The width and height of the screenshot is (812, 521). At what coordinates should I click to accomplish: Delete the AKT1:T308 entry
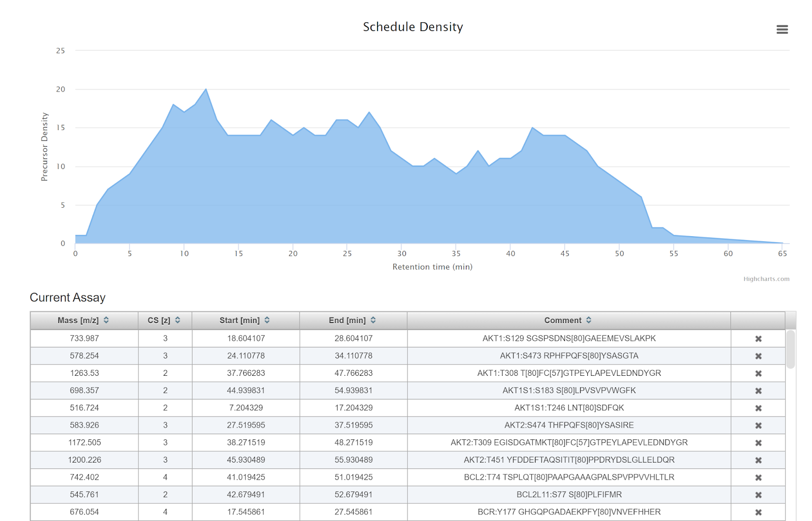(758, 373)
